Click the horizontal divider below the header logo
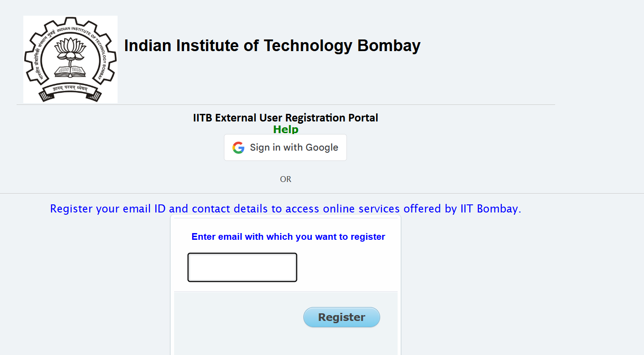The width and height of the screenshot is (644, 355). [x=285, y=105]
